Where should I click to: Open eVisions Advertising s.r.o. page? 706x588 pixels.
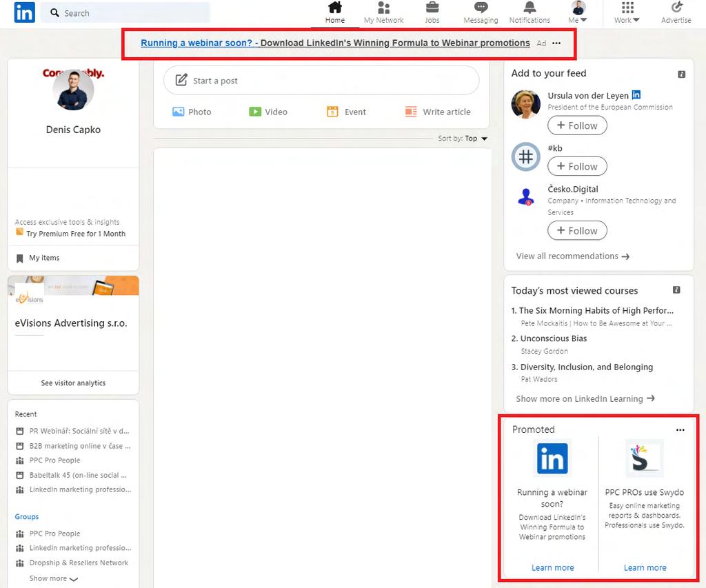click(71, 323)
